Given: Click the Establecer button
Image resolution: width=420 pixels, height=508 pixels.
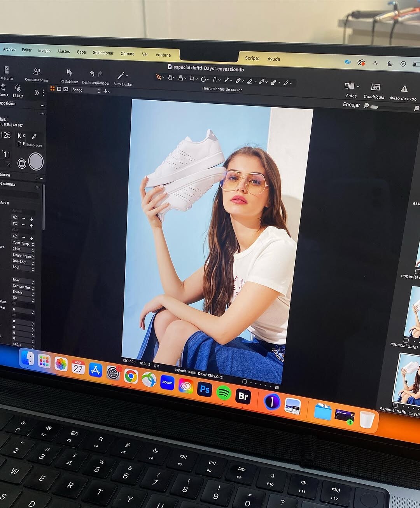Looking at the screenshot, I should pyautogui.click(x=34, y=140).
